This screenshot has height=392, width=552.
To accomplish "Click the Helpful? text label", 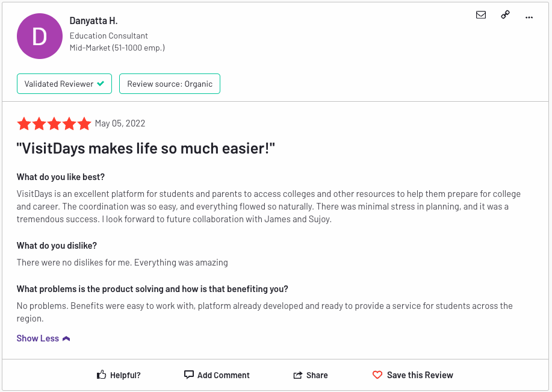I will coord(125,375).
